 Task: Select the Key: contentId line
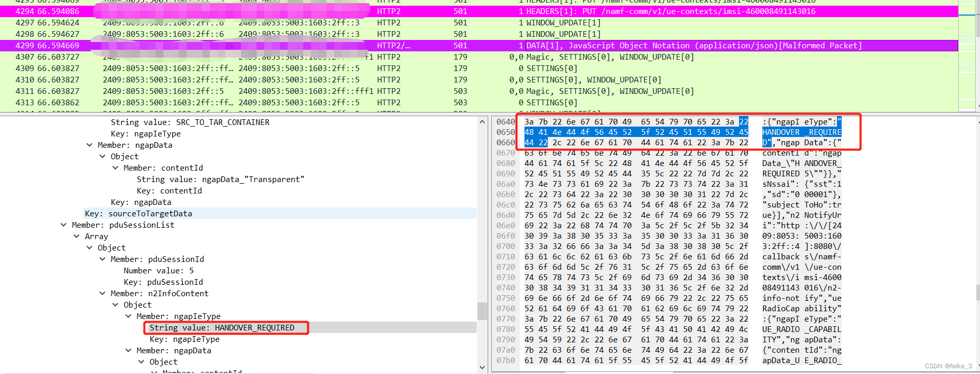(x=169, y=191)
